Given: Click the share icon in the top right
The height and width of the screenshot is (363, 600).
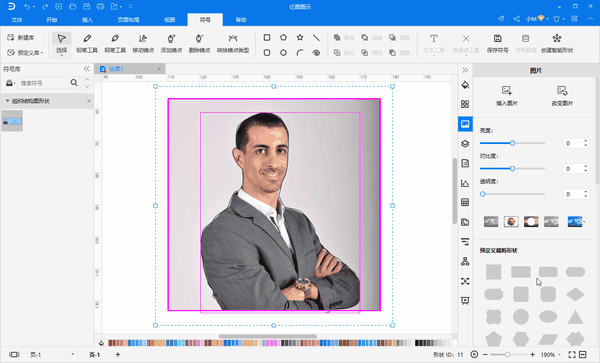Looking at the screenshot, I should [516, 19].
